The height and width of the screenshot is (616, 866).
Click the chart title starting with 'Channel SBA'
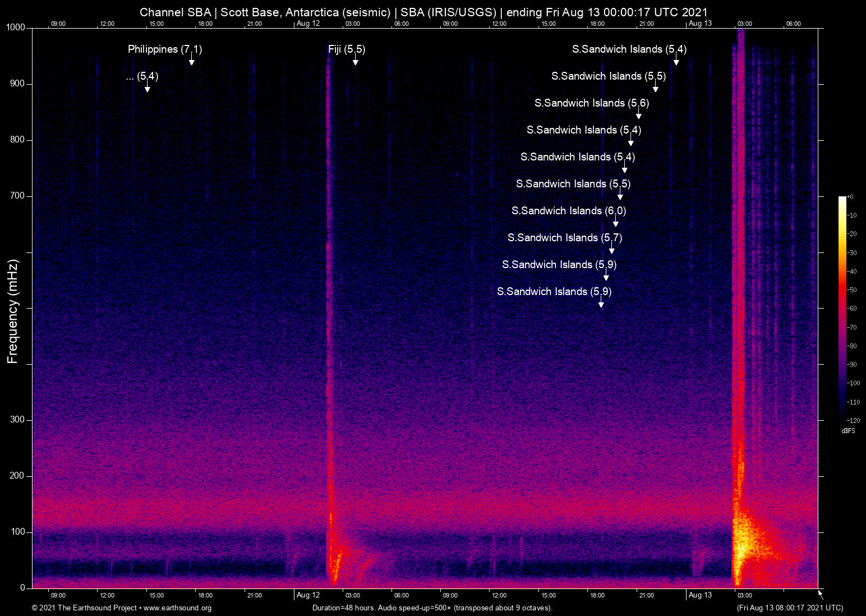pyautogui.click(x=423, y=12)
